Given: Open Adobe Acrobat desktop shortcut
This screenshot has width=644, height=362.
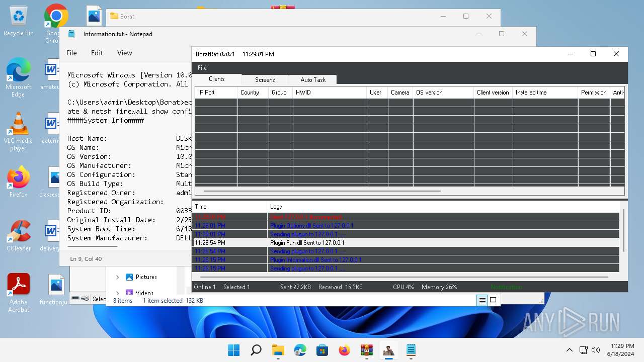Looking at the screenshot, I should 19,293.
